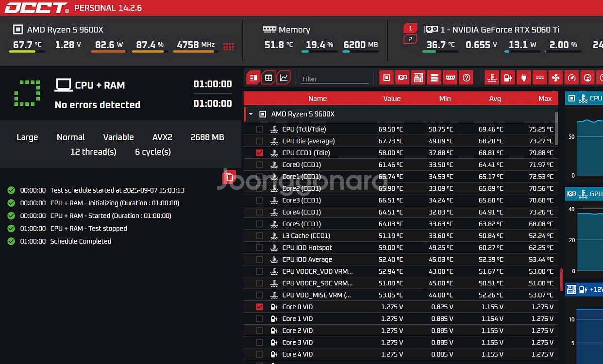
Task: Show only frequency dial sensors
Action: 588,78
